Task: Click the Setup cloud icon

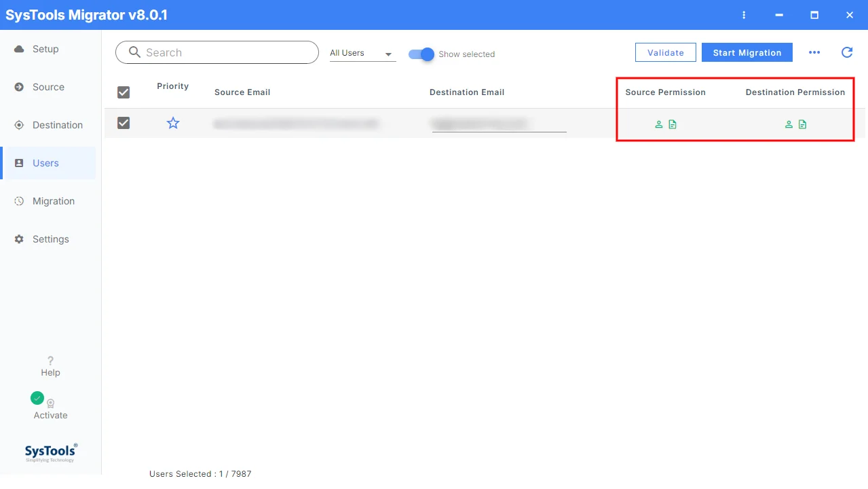Action: tap(19, 49)
